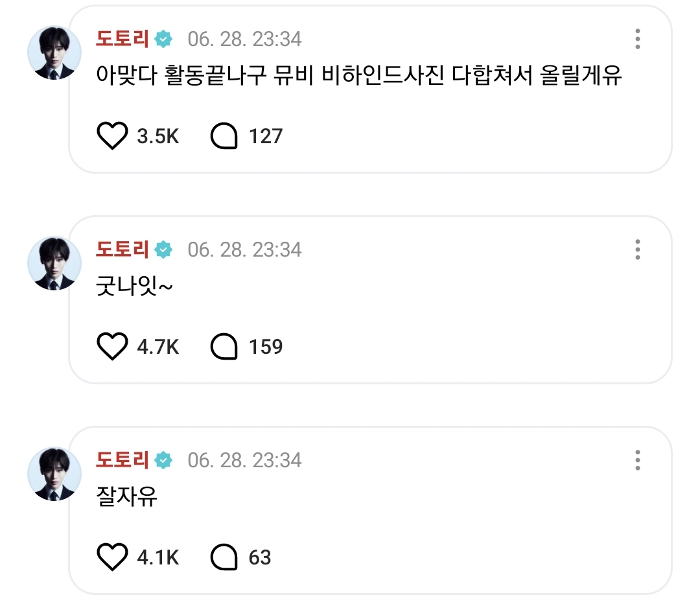The height and width of the screenshot is (604, 700).
Task: Click the 도토리 username on the first post
Action: click(x=122, y=39)
